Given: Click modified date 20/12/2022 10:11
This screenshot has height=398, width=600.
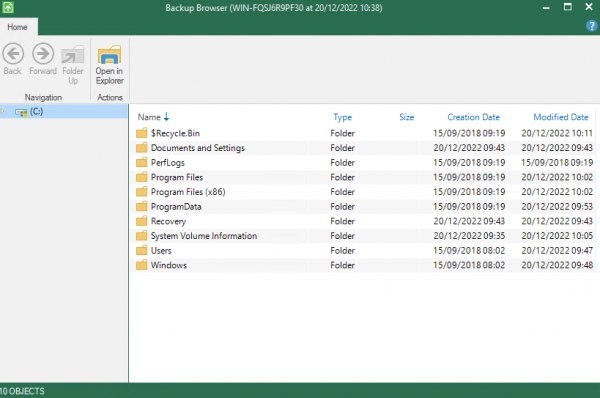Looking at the screenshot, I should pos(557,133).
